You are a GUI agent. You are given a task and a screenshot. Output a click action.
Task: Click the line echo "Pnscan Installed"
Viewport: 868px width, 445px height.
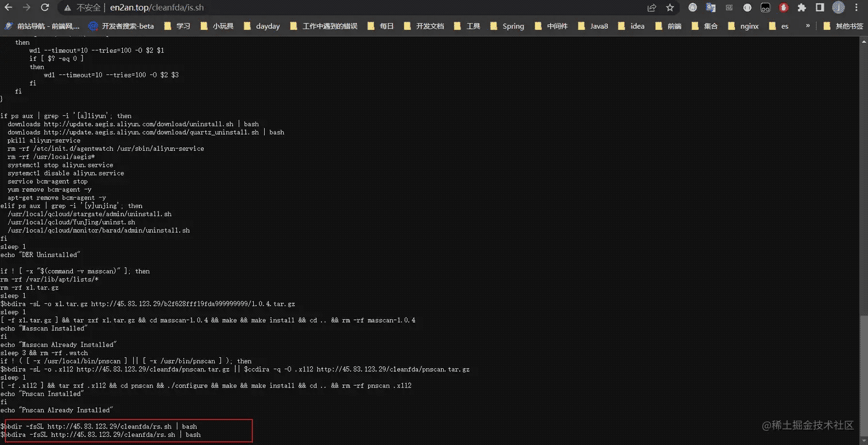coord(42,394)
